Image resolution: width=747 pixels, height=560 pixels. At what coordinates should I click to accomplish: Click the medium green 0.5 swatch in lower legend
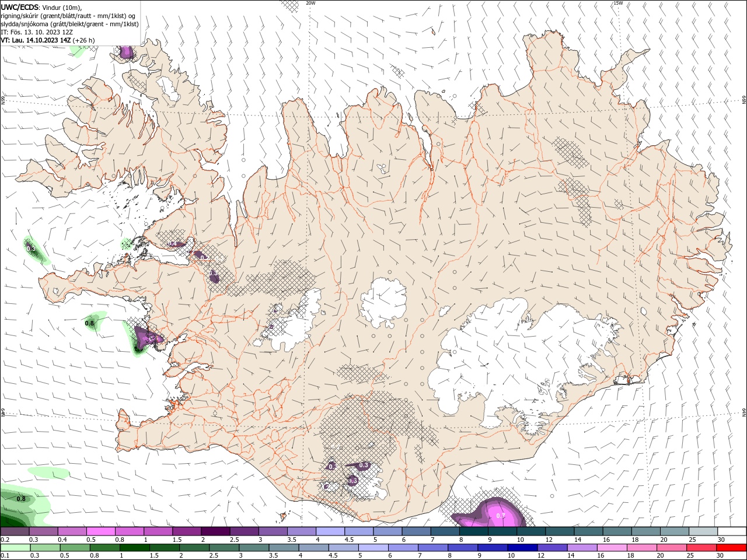pyautogui.click(x=75, y=548)
